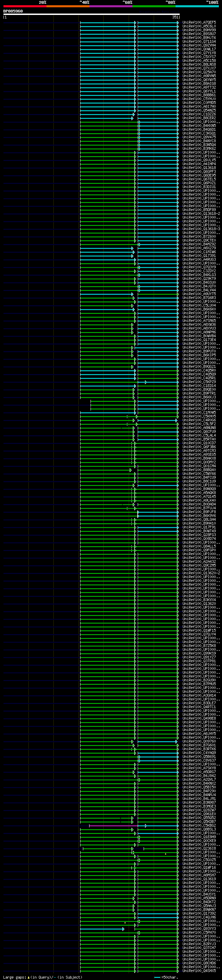Open hit UniRef100_Q4RTC1
Image resolution: width=222 pixels, height=980 pixels.
pos(199,707)
